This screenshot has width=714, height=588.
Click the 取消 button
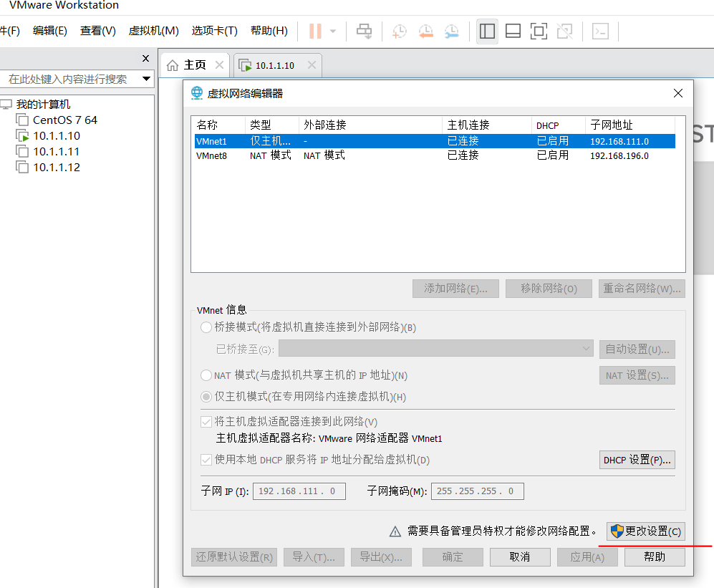[x=520, y=557]
